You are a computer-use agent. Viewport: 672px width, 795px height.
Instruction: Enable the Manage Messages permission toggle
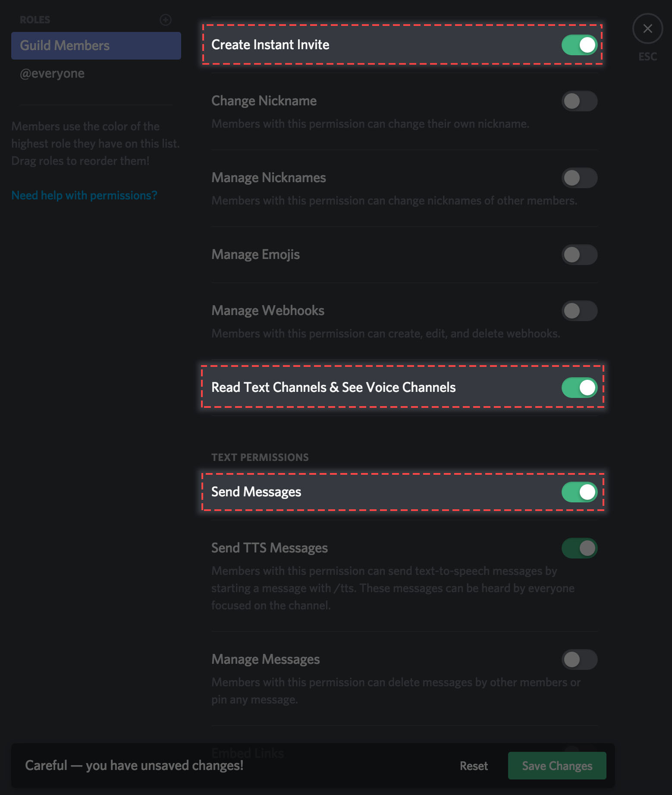click(579, 659)
